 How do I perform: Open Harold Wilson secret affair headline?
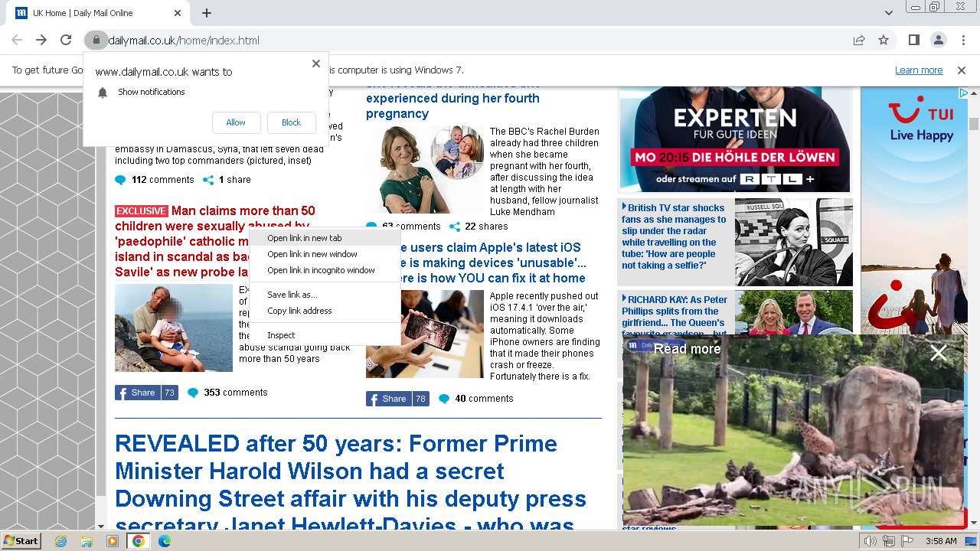click(351, 484)
